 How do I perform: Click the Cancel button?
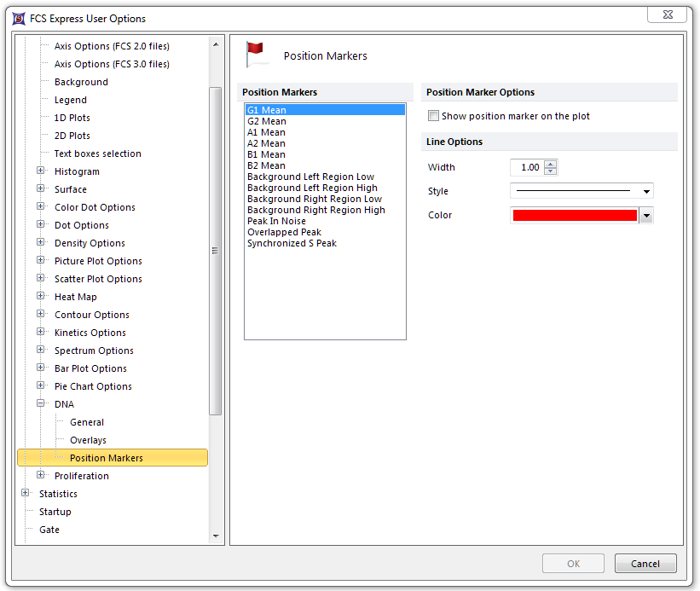click(645, 564)
